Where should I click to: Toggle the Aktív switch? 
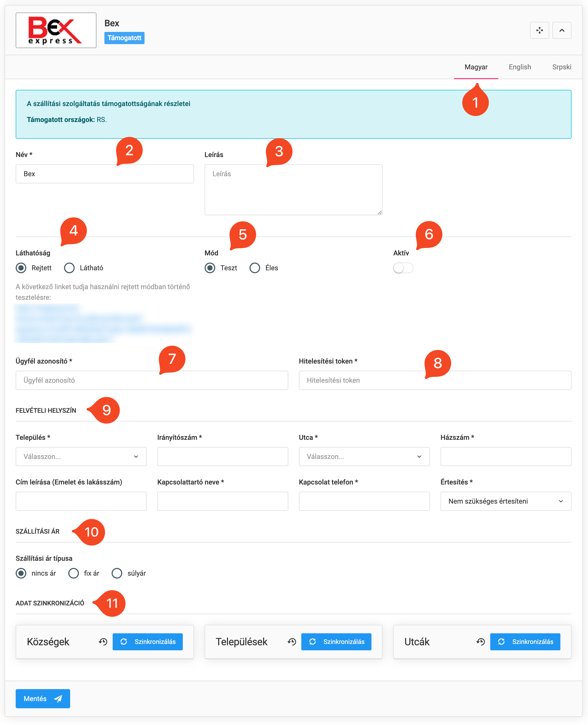pos(403,268)
